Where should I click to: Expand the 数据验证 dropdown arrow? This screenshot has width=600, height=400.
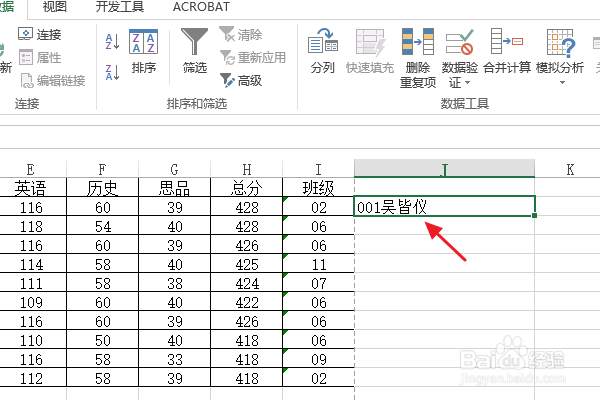point(467,82)
